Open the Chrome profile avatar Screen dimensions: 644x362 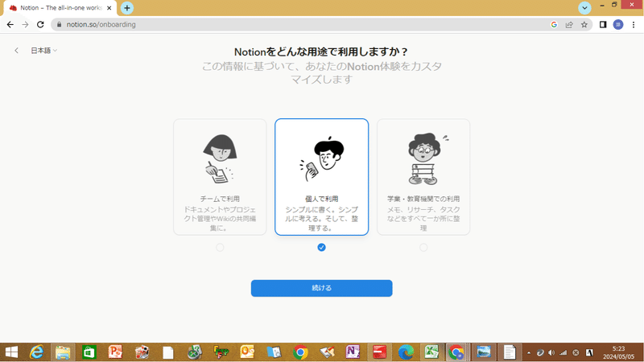point(617,25)
